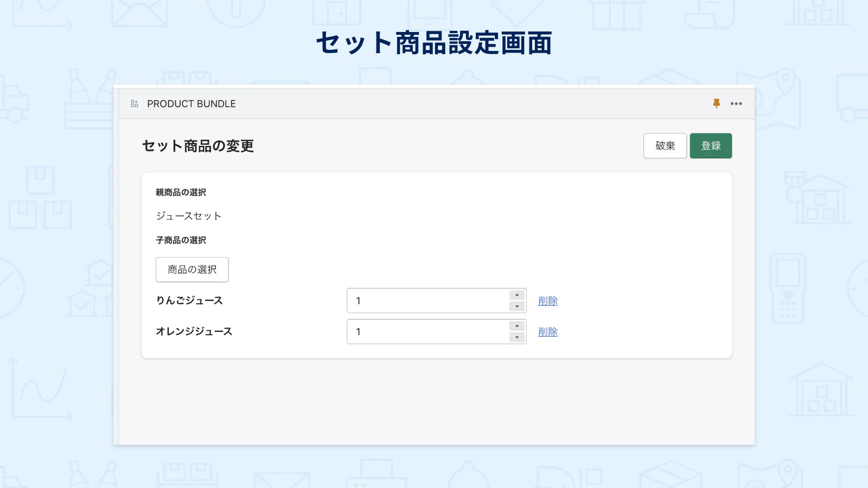The image size is (868, 488).
Task: Click the セット商品の変更 page heading
Action: pyautogui.click(x=198, y=146)
